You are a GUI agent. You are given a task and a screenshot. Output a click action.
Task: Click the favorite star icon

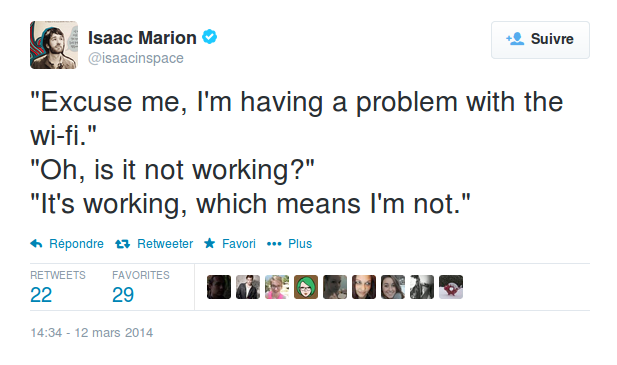point(209,243)
